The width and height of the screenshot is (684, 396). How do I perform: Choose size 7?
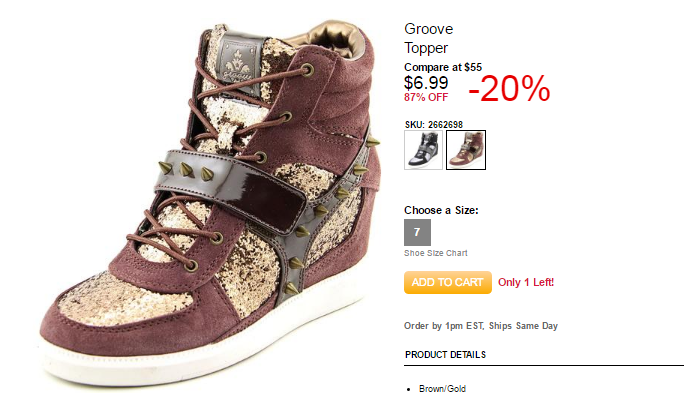click(417, 232)
